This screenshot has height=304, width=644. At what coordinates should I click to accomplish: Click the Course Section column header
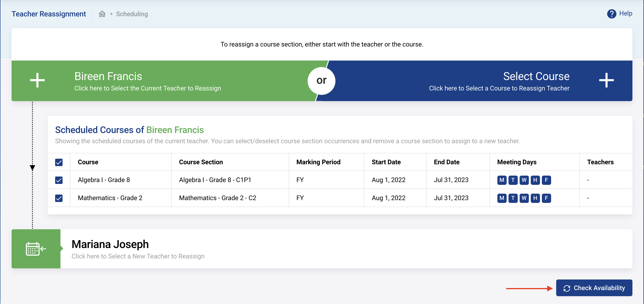(x=201, y=162)
